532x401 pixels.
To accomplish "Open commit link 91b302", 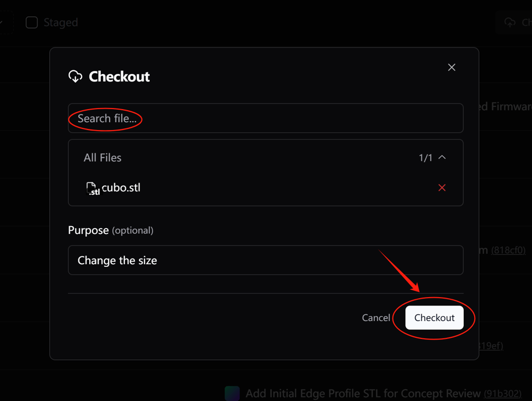I will click(x=502, y=394).
